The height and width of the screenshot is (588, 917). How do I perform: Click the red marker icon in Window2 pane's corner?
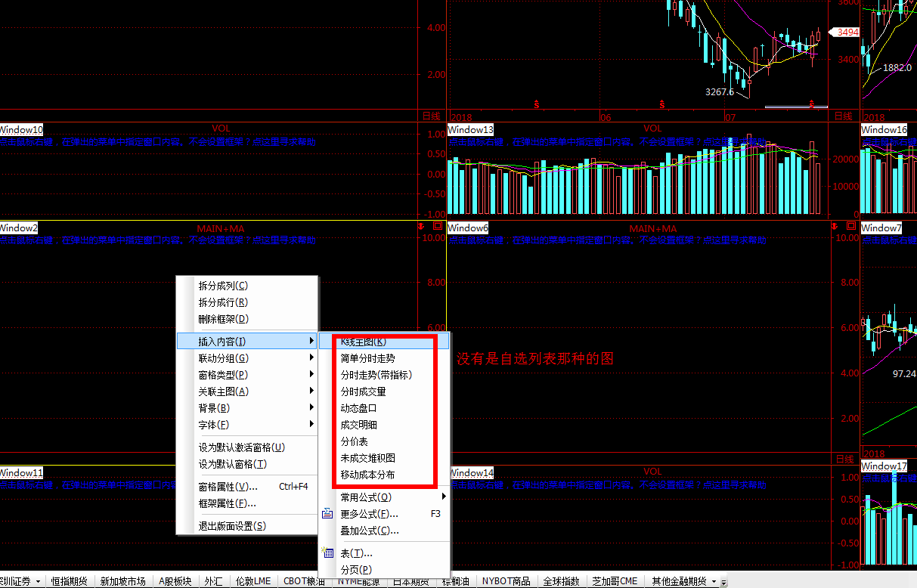(423, 226)
